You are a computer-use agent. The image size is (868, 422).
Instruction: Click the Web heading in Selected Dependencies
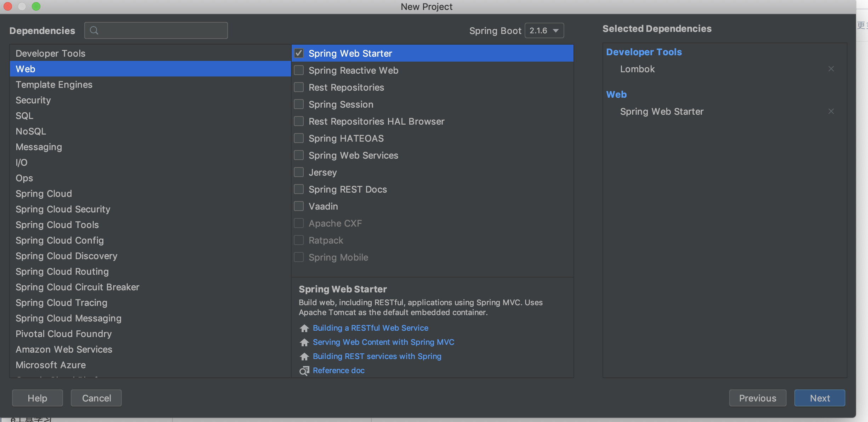tap(616, 95)
